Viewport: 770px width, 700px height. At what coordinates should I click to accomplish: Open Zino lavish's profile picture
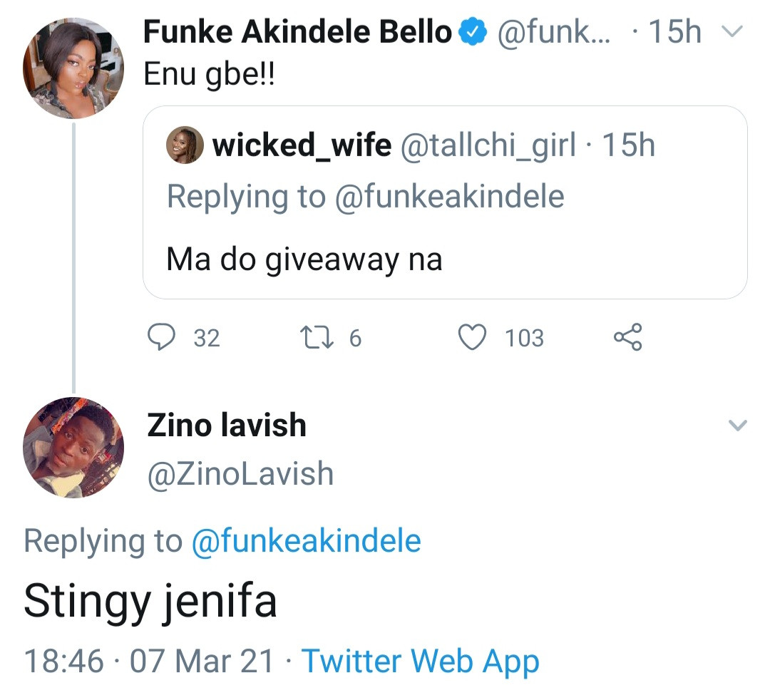point(73,448)
